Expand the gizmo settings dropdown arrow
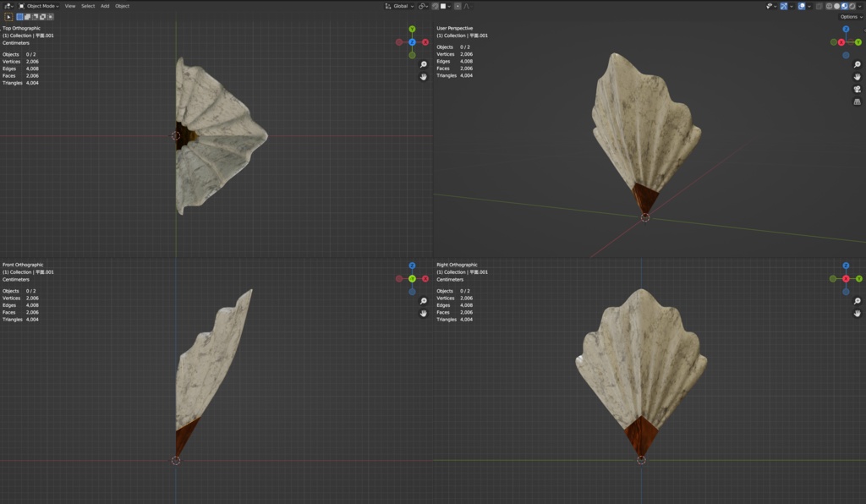Image resolution: width=866 pixels, height=504 pixels. (x=792, y=6)
